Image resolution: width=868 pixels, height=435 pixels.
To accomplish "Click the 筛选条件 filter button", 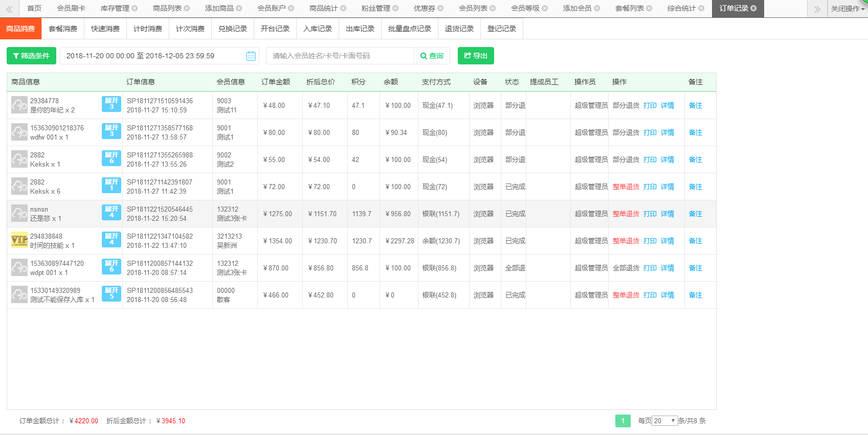I will 31,56.
